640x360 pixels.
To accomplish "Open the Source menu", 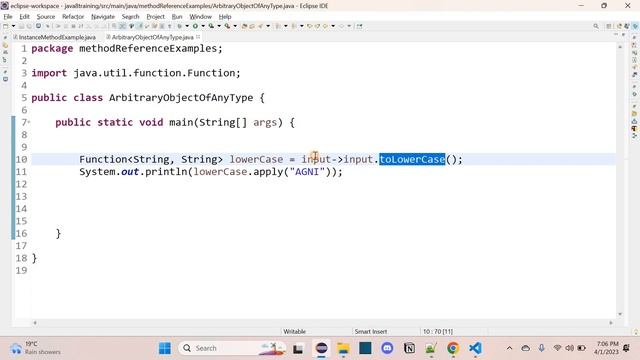I will (46, 17).
